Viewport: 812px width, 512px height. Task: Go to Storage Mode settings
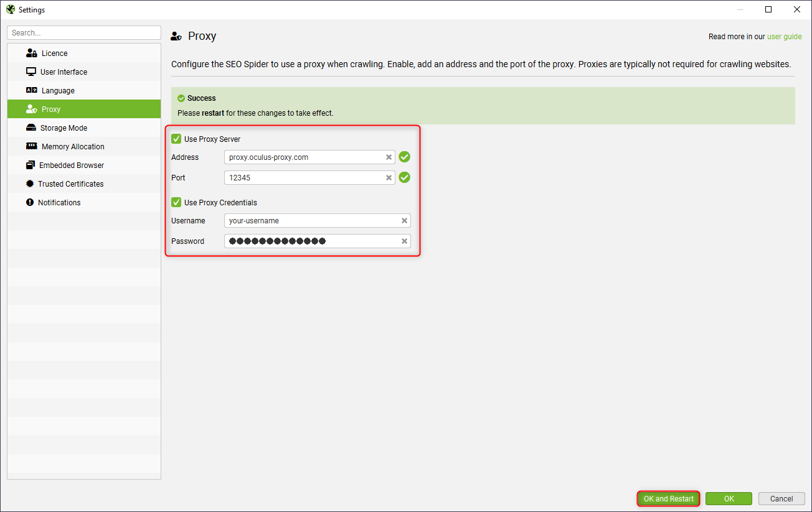(x=84, y=128)
